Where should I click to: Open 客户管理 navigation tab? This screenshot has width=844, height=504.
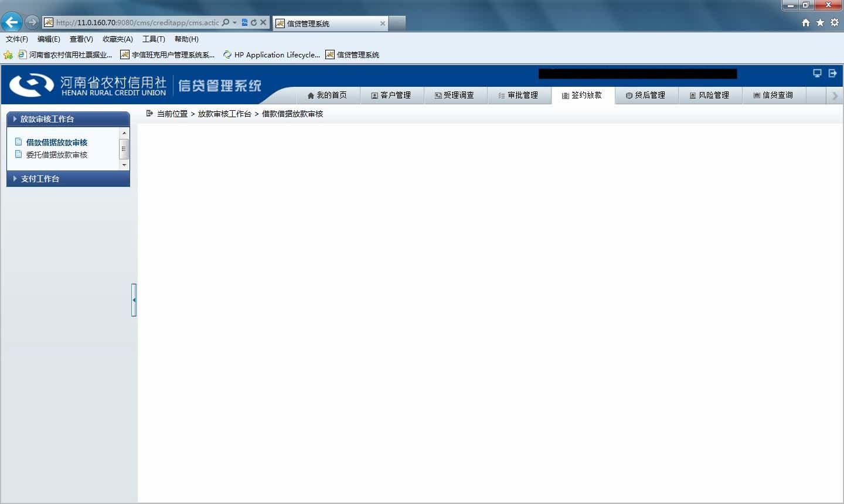391,95
